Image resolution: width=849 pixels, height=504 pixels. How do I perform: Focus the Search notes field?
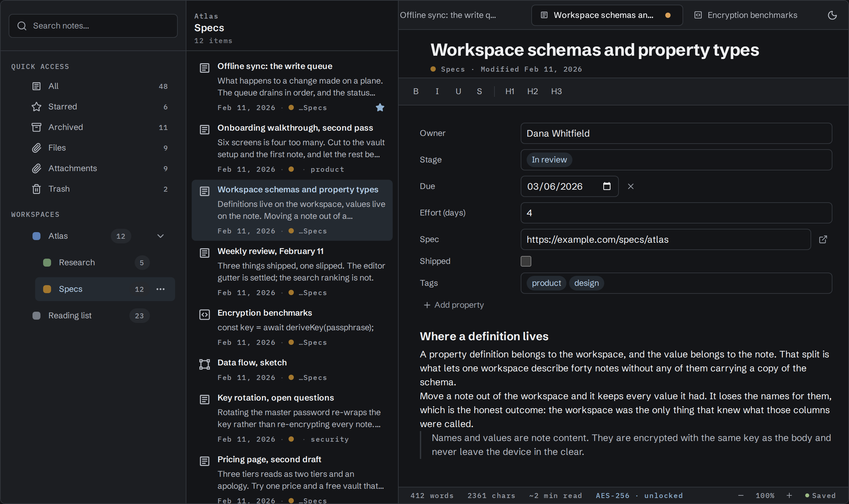(93, 26)
